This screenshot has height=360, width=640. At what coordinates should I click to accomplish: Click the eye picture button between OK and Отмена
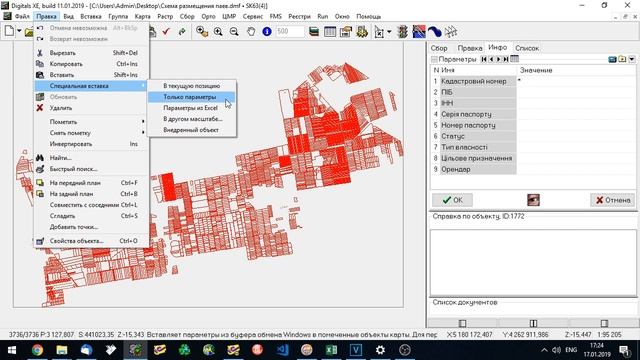(533, 200)
